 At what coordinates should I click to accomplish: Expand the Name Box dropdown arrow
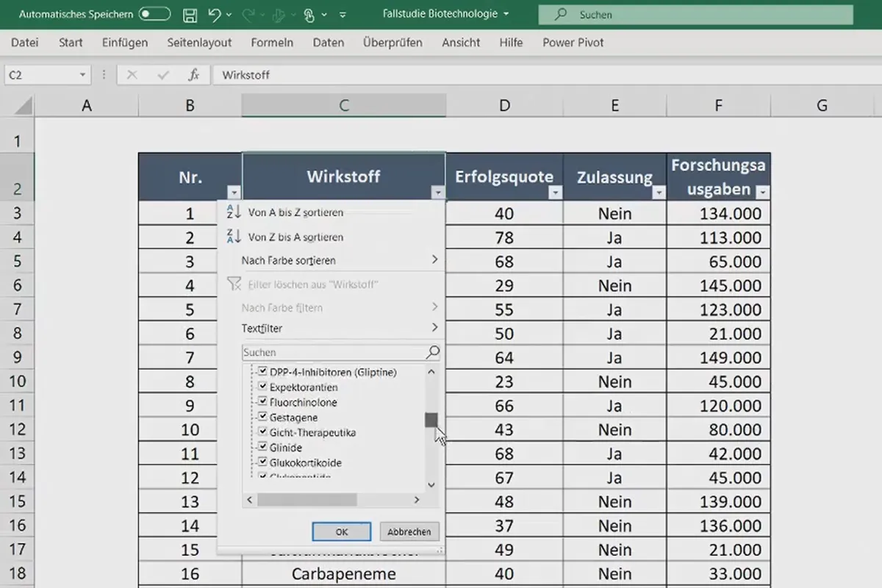(x=82, y=75)
